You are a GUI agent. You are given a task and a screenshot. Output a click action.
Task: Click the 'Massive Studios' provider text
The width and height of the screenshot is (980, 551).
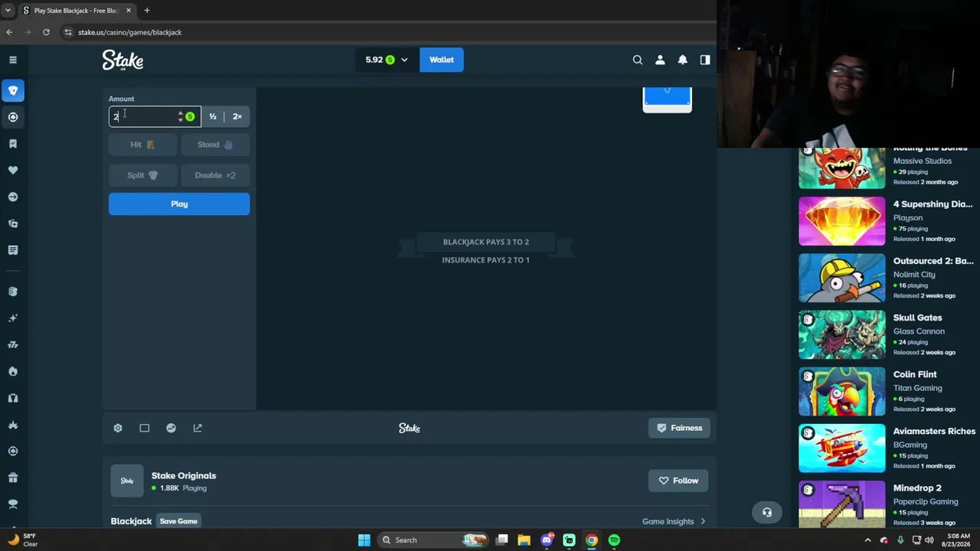(923, 161)
